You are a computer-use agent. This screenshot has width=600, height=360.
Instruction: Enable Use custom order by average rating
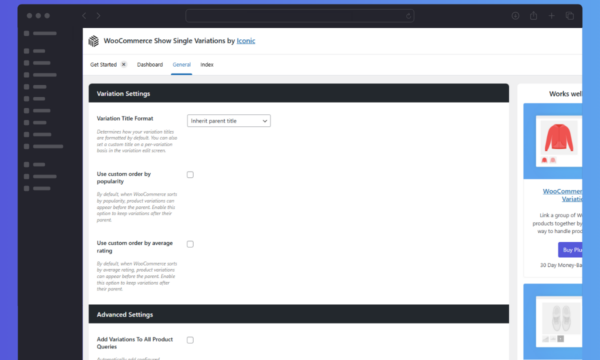190,244
